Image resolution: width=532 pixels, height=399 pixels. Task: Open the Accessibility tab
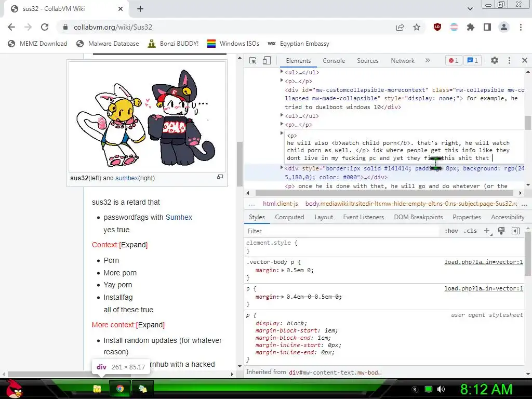point(508,217)
